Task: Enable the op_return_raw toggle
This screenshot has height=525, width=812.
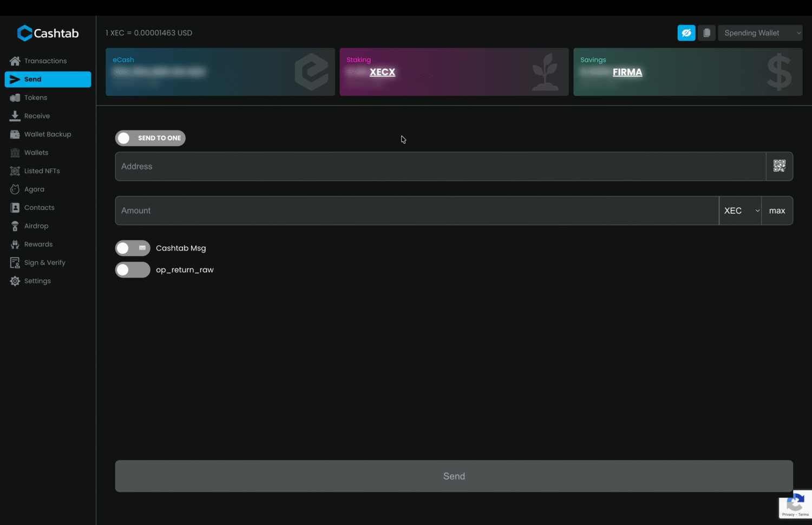Action: click(x=133, y=270)
